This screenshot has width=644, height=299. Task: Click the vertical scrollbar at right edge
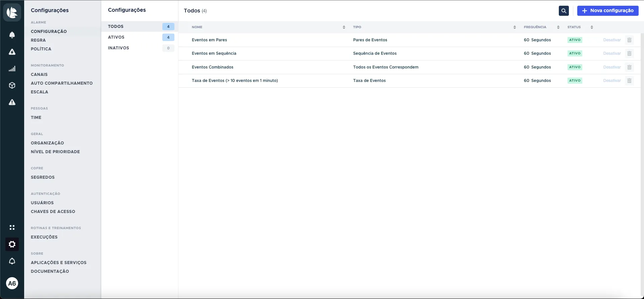[642, 165]
